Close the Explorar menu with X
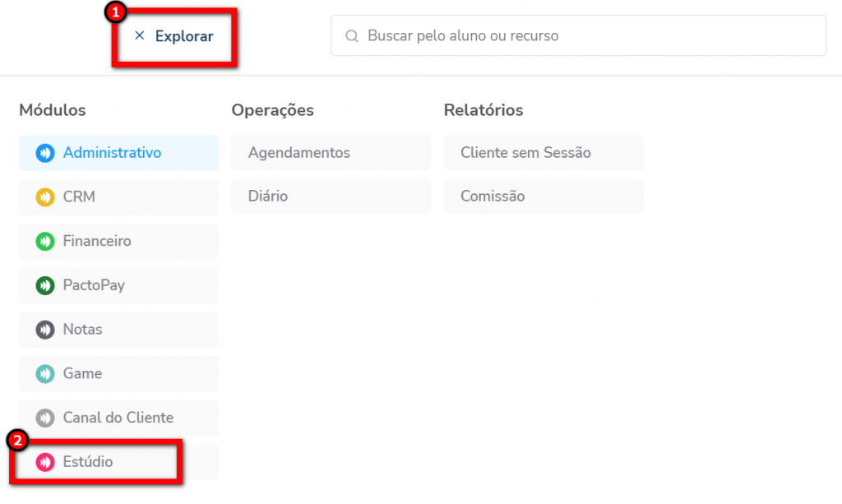Image resolution: width=842 pixels, height=504 pixels. click(x=139, y=36)
